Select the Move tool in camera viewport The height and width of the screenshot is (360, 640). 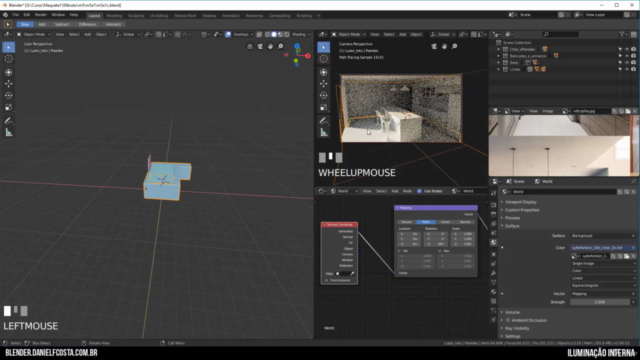(324, 84)
